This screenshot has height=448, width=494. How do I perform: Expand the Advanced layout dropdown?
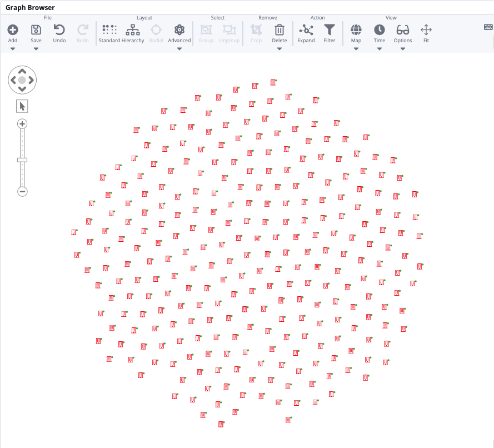point(179,49)
